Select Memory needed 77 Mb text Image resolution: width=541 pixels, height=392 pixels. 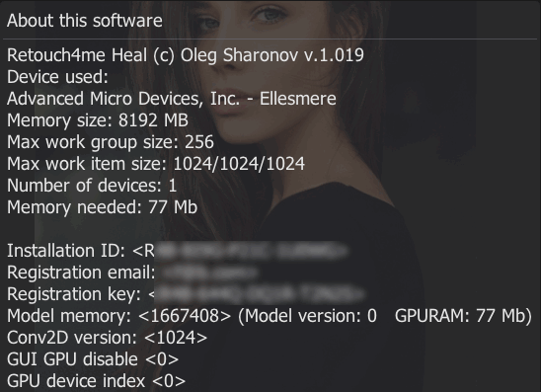(102, 207)
